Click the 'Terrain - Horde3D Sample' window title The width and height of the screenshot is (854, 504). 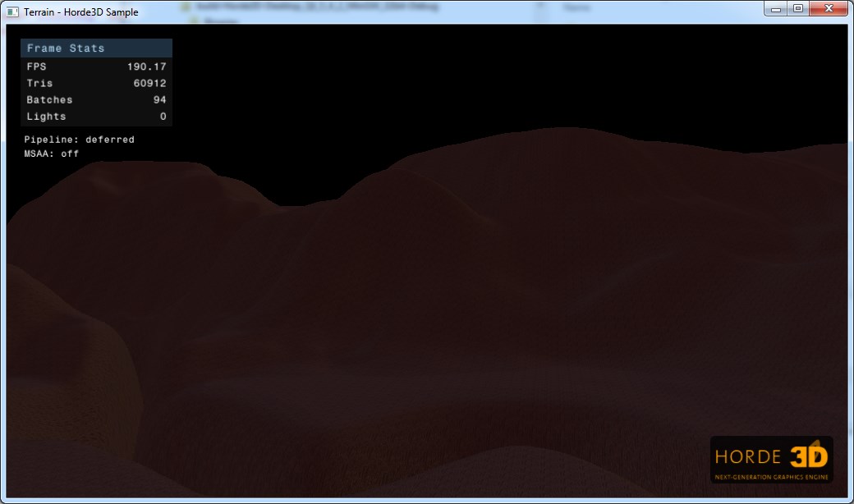click(x=81, y=12)
